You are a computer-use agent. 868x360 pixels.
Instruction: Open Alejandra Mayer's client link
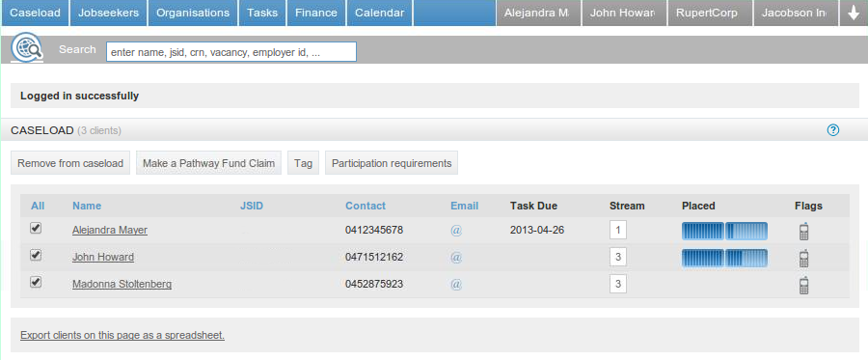click(x=110, y=230)
